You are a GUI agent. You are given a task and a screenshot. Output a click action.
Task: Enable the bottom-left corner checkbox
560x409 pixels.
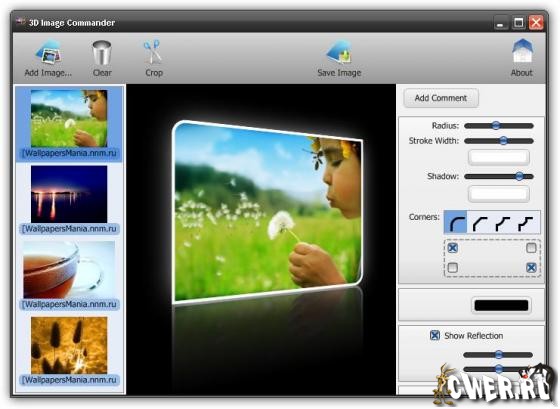452,267
